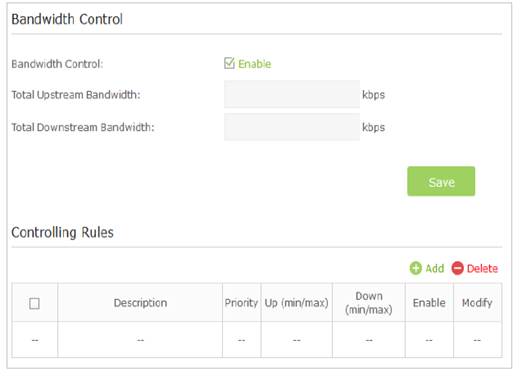Click the Down (min/max) column header
This screenshot has width=522, height=376.
click(x=369, y=303)
